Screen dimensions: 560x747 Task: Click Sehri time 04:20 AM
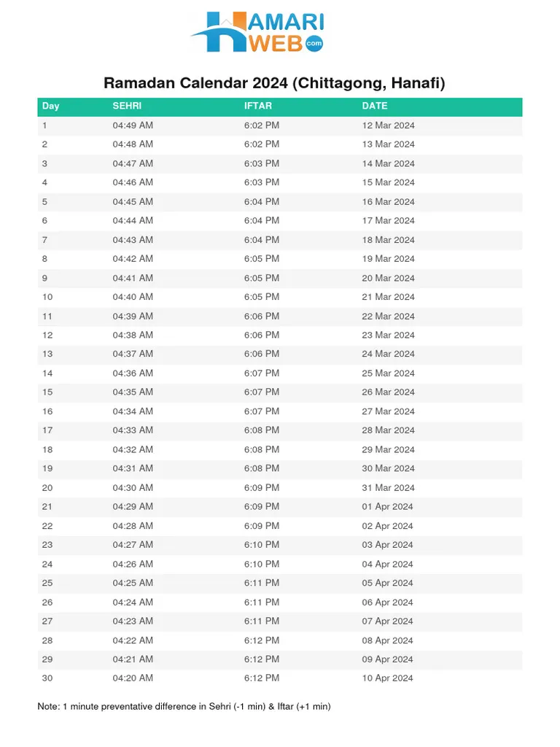133,678
